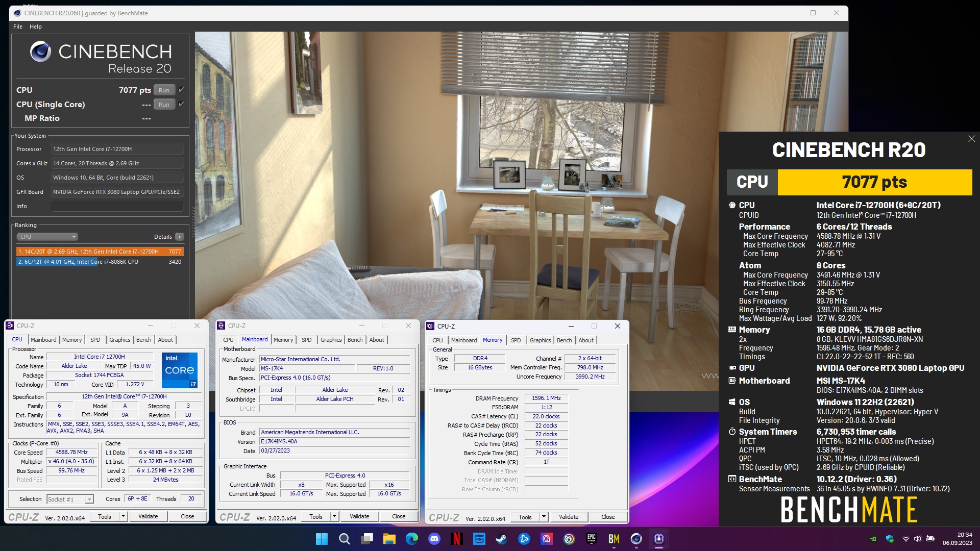Toggle checkmark next to CPU test
Image resolution: width=980 pixels, height=551 pixels.
pyautogui.click(x=181, y=90)
